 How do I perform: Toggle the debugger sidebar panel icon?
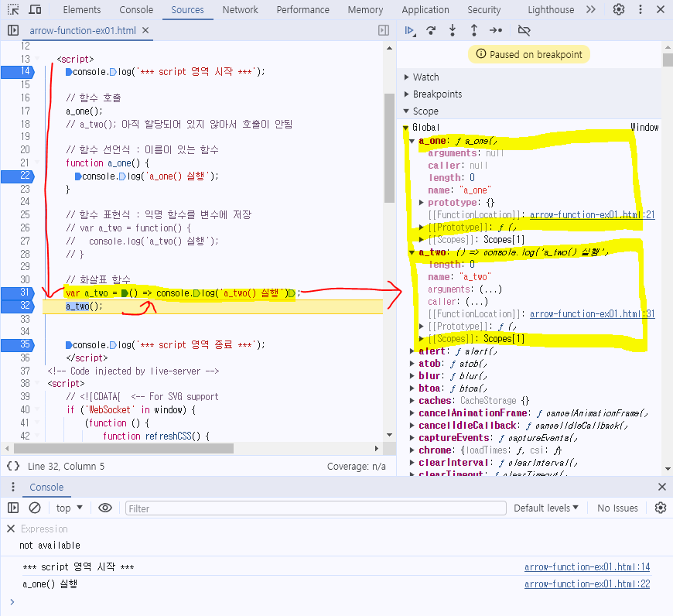tap(384, 30)
